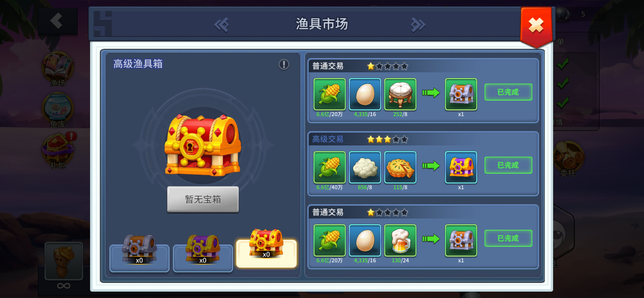Close the 渔具市场 window
This screenshot has height=298, width=644.
pos(536,25)
